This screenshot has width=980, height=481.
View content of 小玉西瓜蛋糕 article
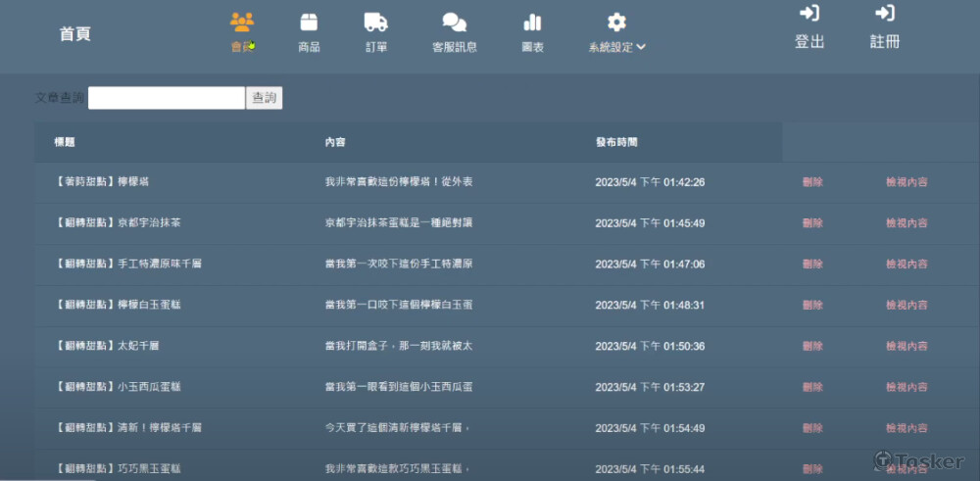pos(906,388)
